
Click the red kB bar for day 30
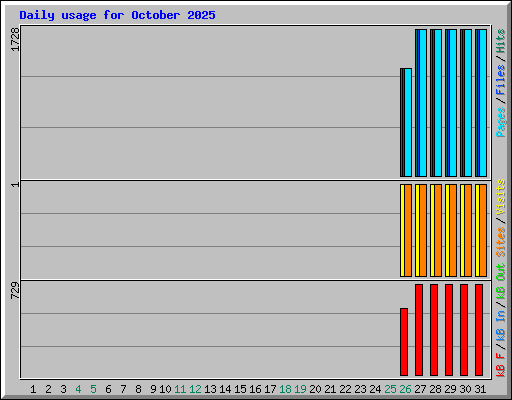pyautogui.click(x=464, y=330)
